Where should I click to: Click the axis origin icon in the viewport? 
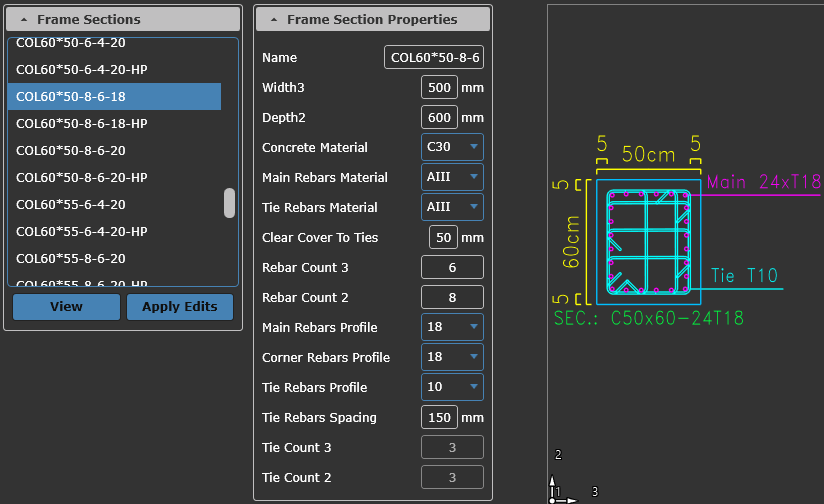click(556, 490)
